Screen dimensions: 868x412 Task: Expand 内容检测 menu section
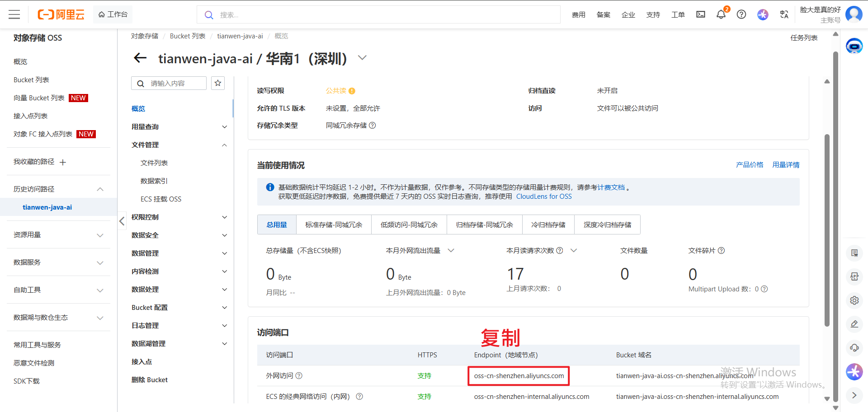coord(225,272)
